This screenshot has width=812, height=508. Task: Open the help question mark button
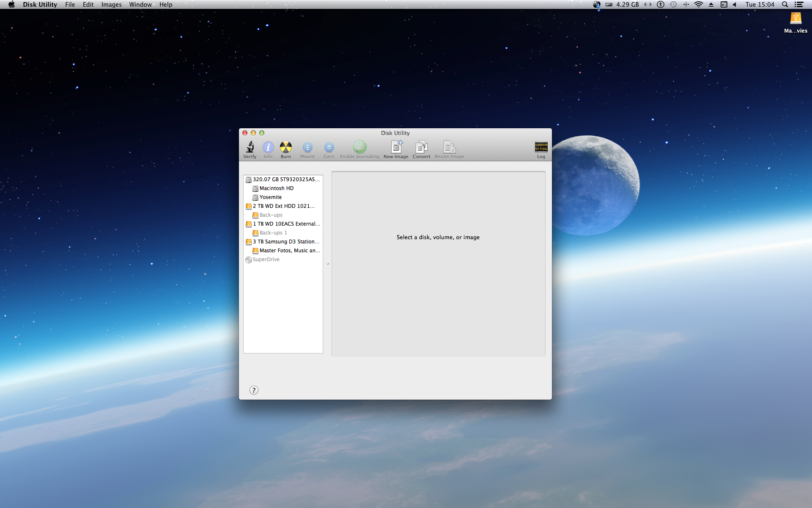tap(254, 390)
